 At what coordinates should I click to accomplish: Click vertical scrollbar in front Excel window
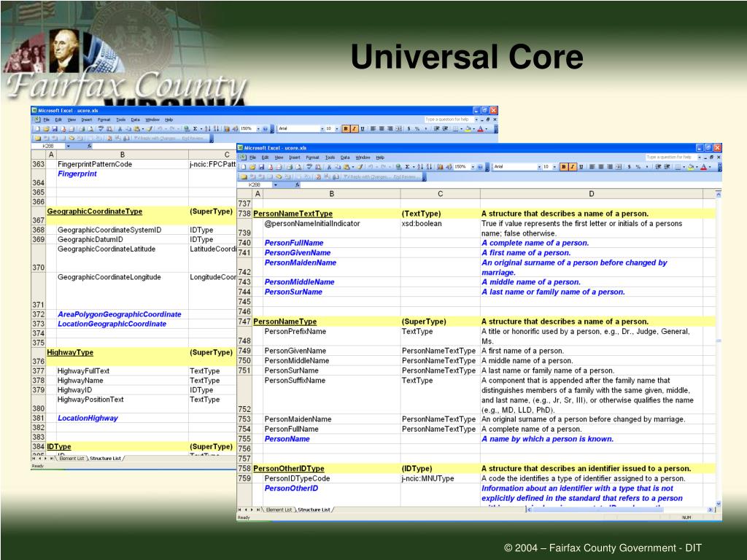coord(719,348)
